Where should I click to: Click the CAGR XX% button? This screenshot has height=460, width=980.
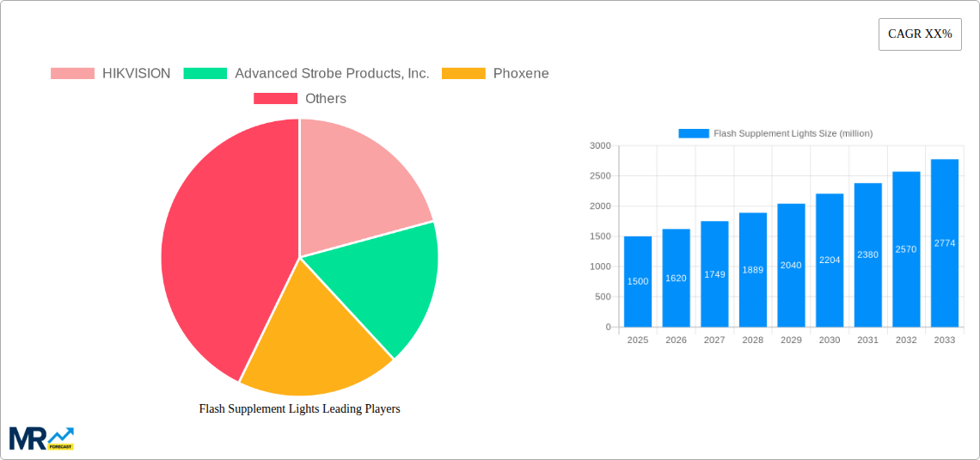(x=920, y=34)
